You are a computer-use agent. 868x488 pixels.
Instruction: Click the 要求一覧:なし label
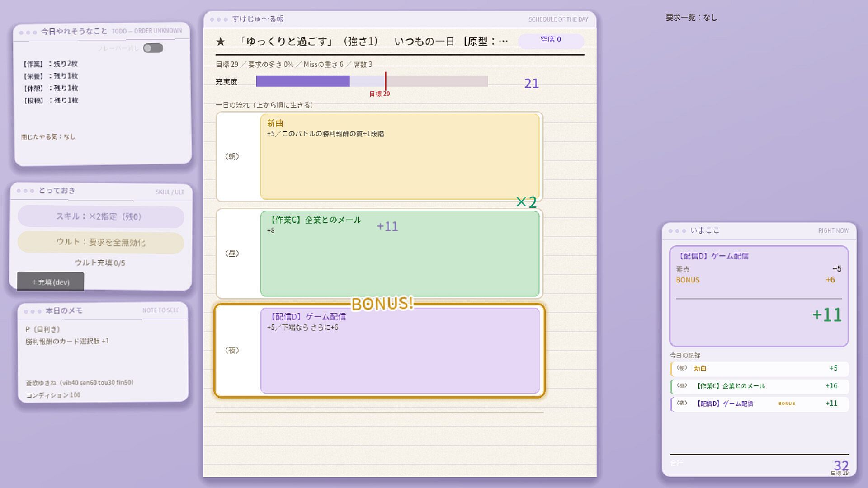point(692,18)
